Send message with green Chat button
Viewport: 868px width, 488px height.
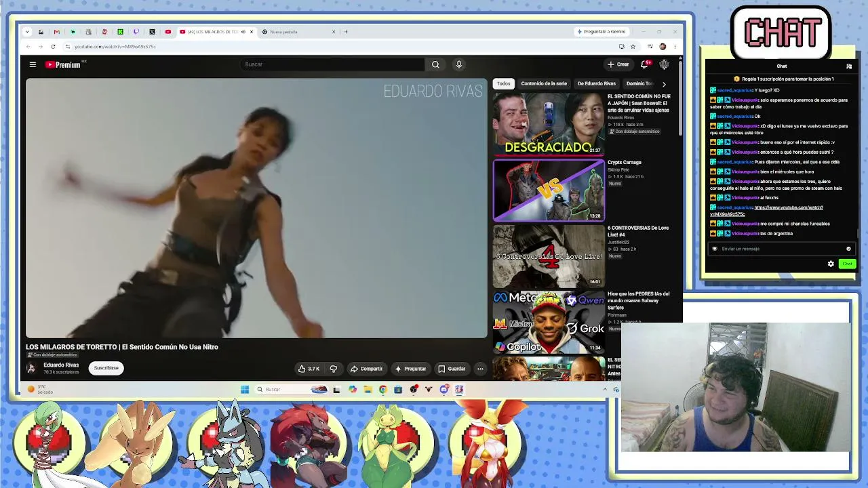847,264
